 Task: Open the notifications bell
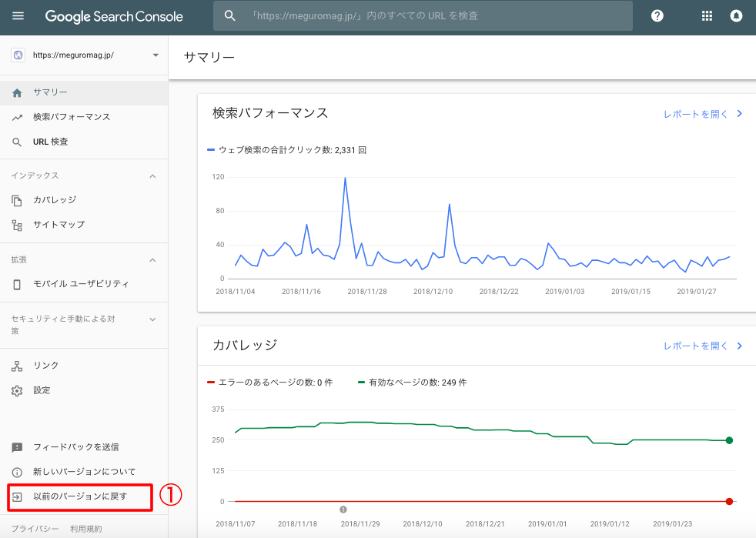[x=736, y=16]
